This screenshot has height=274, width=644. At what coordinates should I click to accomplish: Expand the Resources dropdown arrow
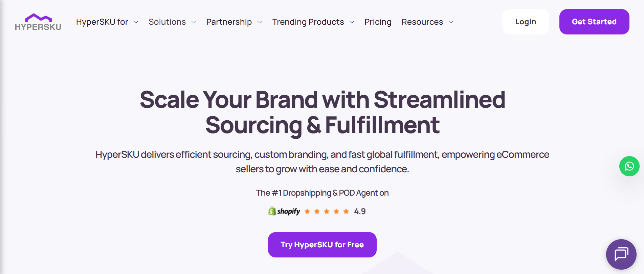coord(451,22)
